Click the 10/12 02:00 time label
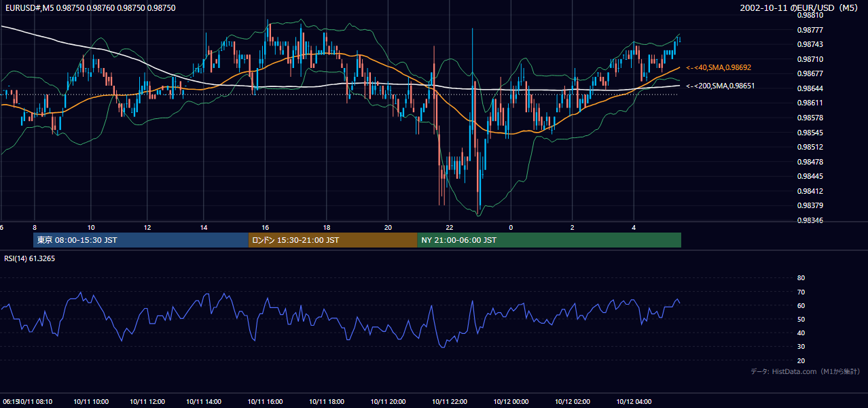 coord(573,402)
